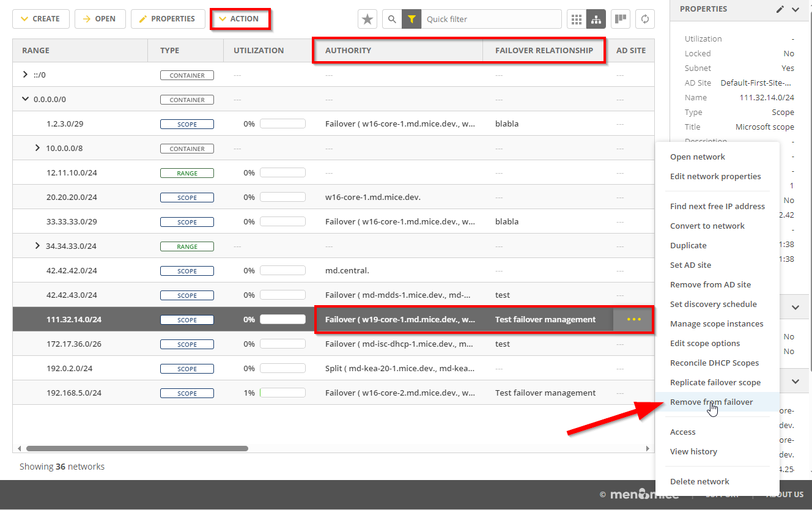Click the Properties toolbar button

[167, 19]
